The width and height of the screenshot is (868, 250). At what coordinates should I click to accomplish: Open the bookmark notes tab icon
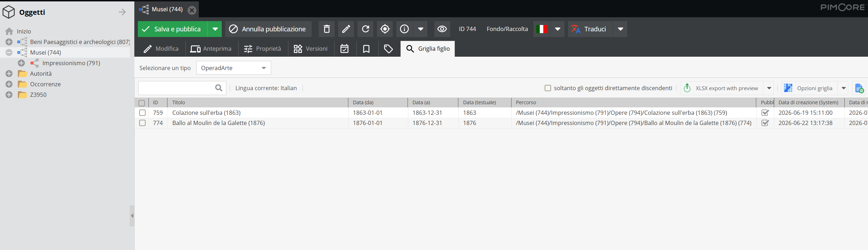[x=366, y=49]
